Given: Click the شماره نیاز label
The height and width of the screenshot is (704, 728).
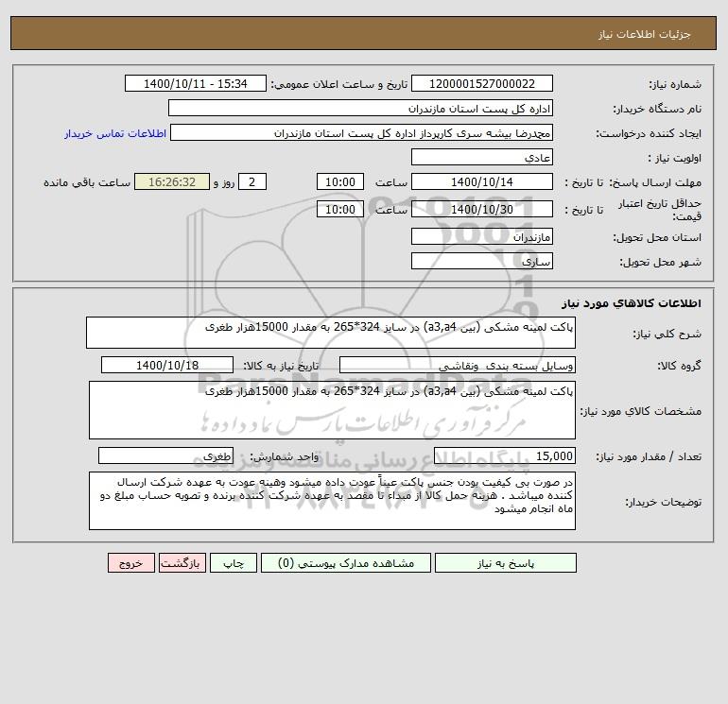Looking at the screenshot, I should coord(675,84).
